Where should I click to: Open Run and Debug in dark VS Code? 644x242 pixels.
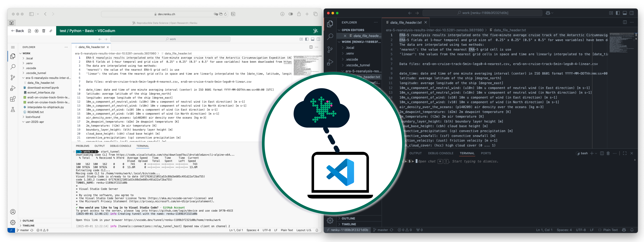coord(330,62)
